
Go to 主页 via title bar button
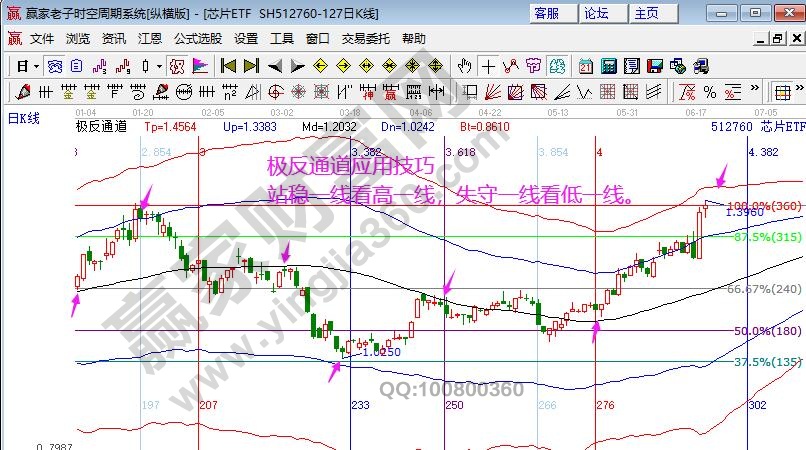pyautogui.click(x=646, y=13)
